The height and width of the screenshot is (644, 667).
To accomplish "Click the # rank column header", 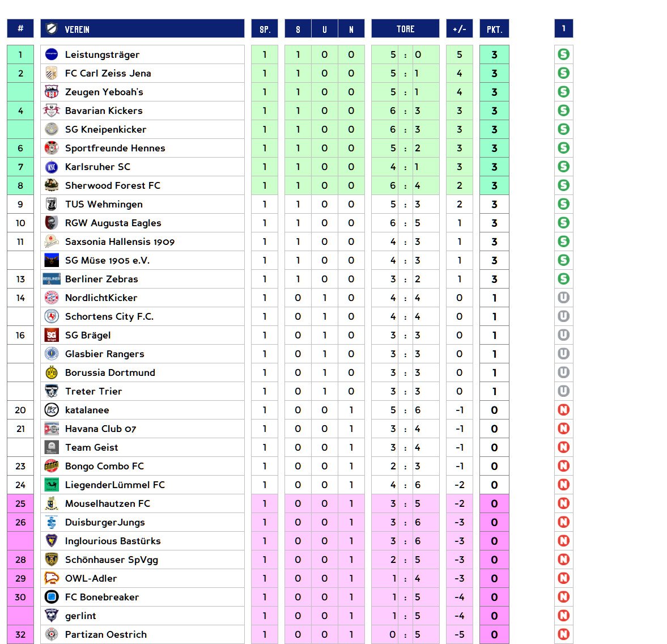I will click(20, 29).
